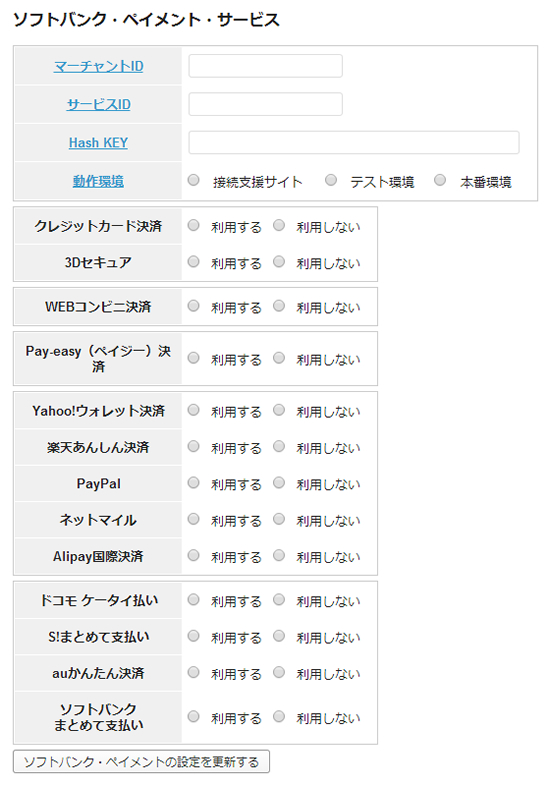550x786 pixels.
Task: Select 接続支援サイト as operating environment
Action: click(194, 180)
